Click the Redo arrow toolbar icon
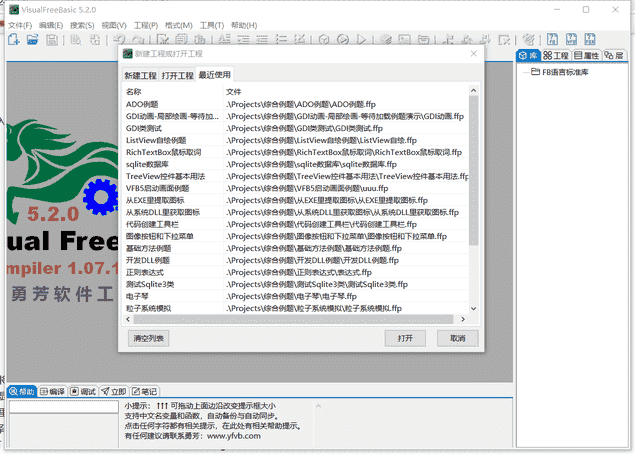635x454 pixels. 138,39
